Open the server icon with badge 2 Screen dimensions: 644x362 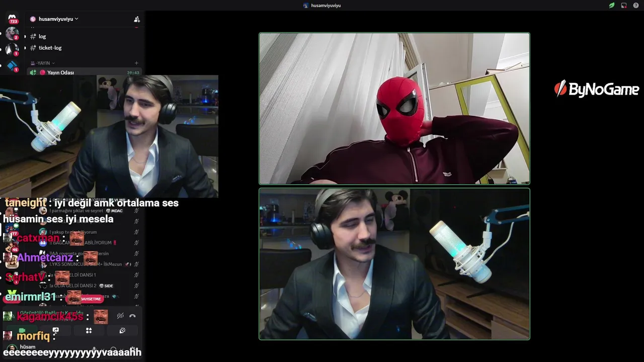[x=12, y=34]
